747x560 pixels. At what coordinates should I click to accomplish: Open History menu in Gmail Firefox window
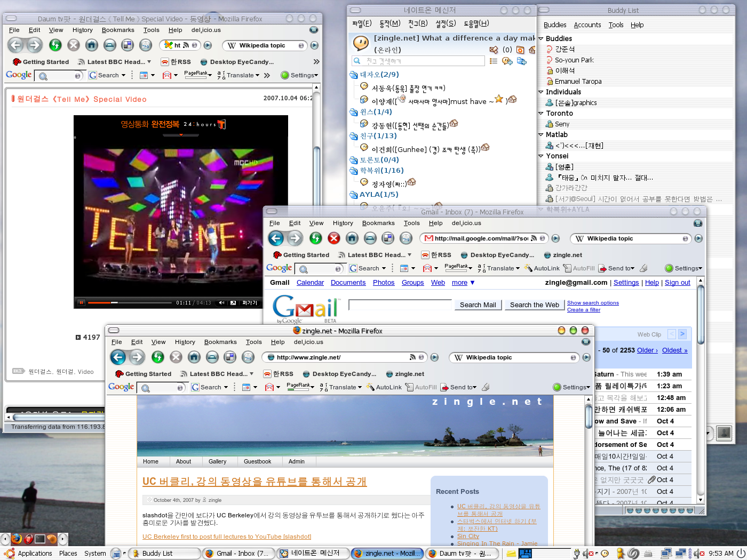[x=343, y=223]
